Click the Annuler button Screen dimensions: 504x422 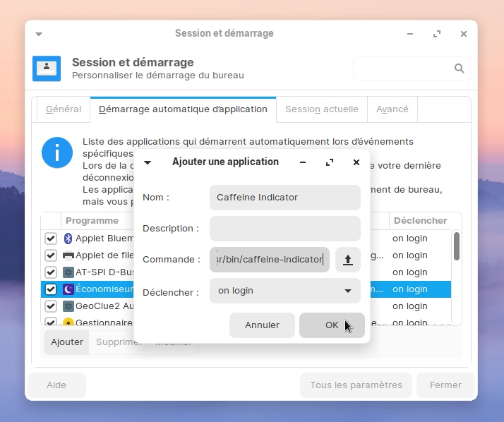tap(262, 325)
